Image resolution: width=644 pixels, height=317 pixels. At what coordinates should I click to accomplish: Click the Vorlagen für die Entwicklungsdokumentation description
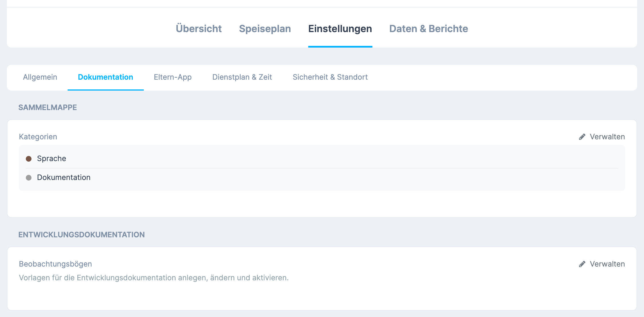click(x=154, y=278)
